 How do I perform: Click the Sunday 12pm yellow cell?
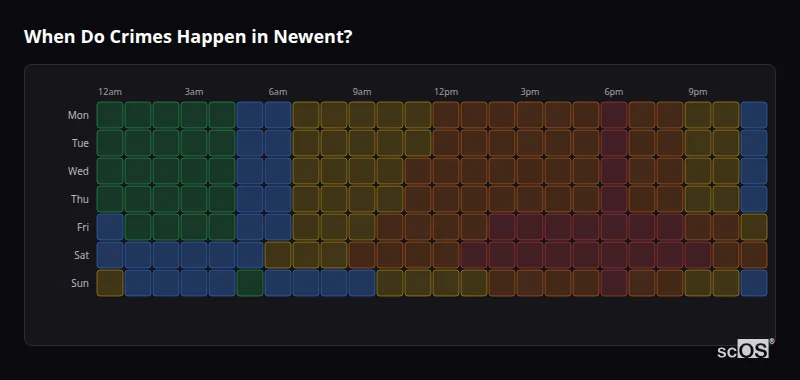pos(446,283)
